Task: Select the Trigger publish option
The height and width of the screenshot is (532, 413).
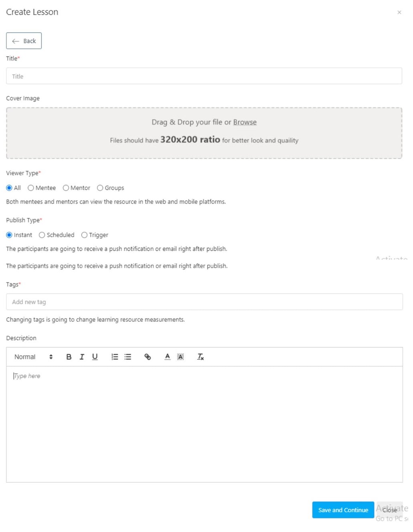Action: pos(84,235)
